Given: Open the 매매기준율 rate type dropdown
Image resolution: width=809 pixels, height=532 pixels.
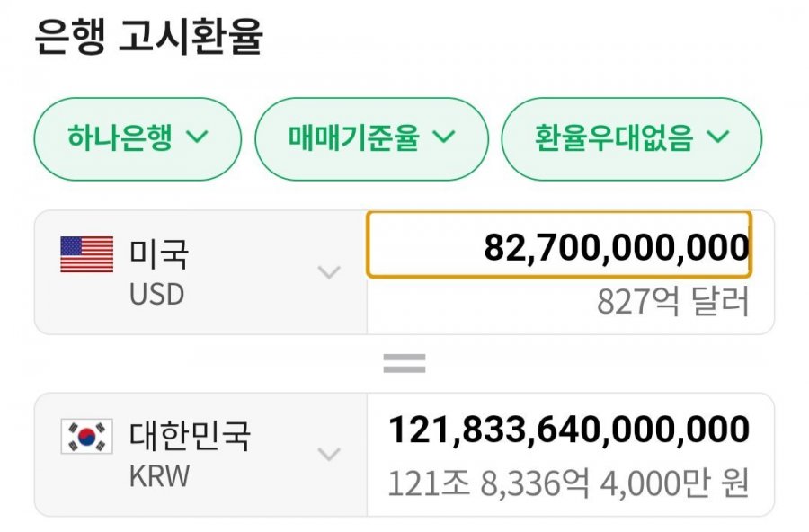Looking at the screenshot, I should pyautogui.click(x=372, y=138).
